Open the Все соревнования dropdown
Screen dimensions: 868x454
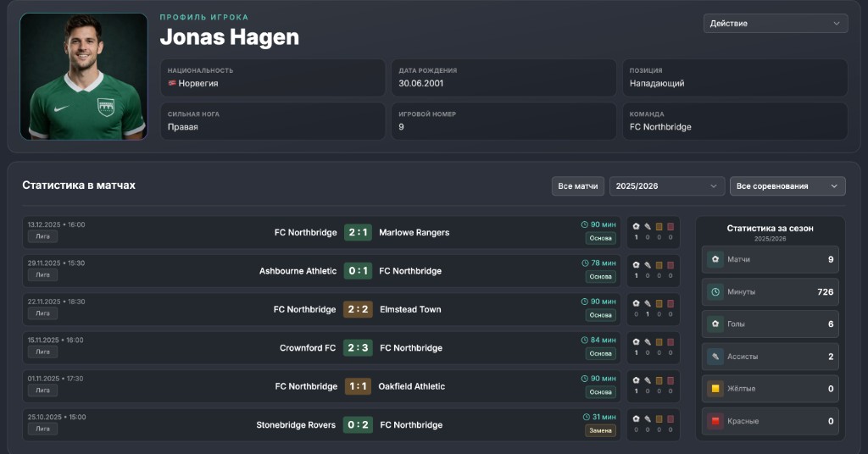click(x=787, y=185)
